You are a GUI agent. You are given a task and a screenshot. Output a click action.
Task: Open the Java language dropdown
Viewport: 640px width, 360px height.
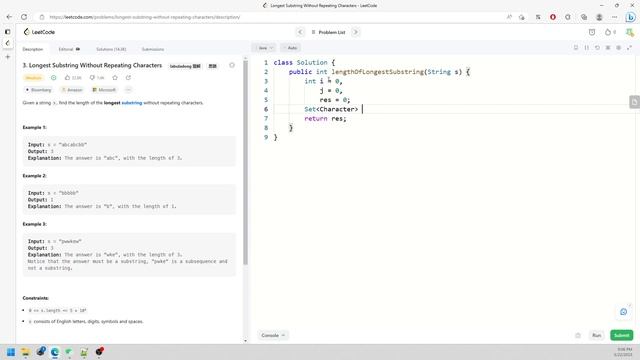click(x=264, y=48)
